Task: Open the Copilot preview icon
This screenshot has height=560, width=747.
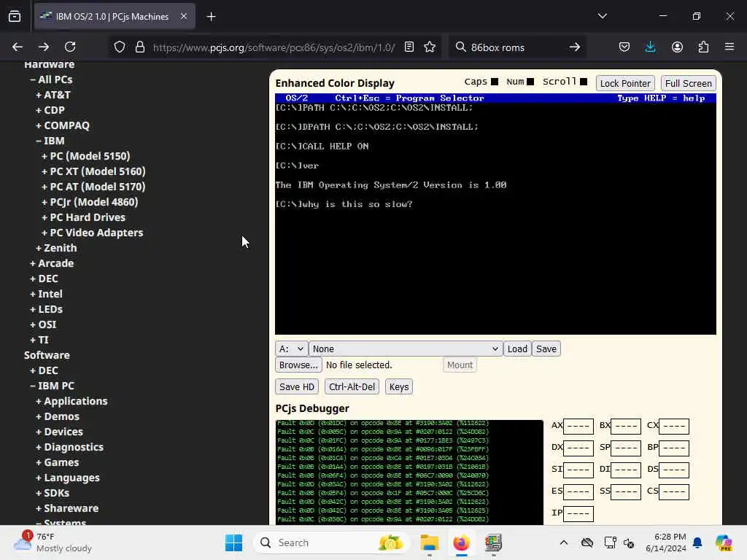Action: (x=724, y=542)
